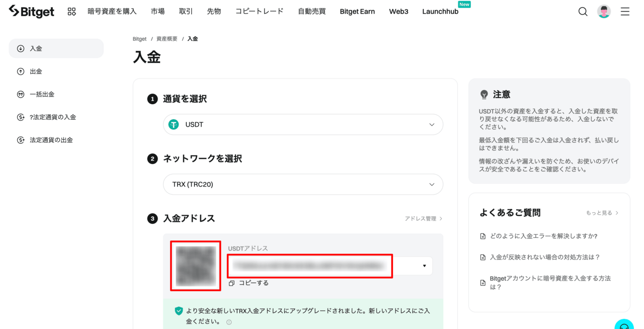Screen dimensions: 644x329
Task: Click document icon beside Bitgetアカウントに暗号資産 question
Action: coord(483,283)
